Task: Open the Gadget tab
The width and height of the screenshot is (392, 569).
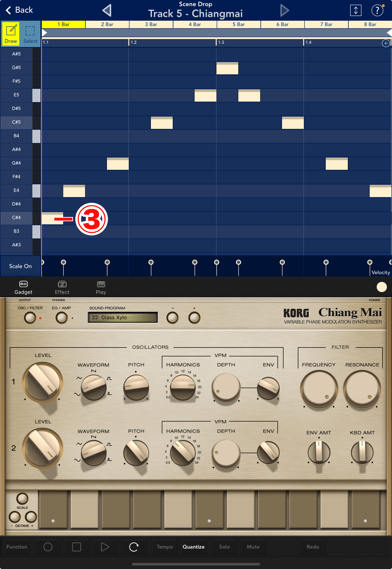Action: click(23, 288)
